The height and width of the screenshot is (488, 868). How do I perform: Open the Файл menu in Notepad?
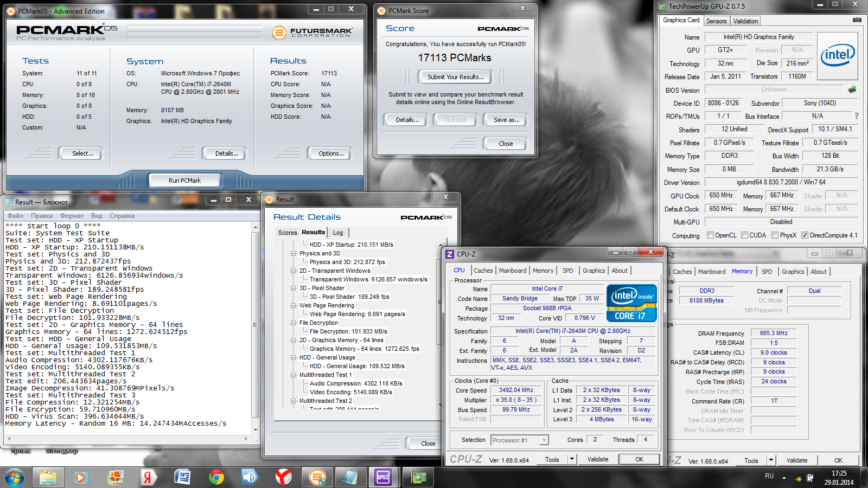point(15,216)
